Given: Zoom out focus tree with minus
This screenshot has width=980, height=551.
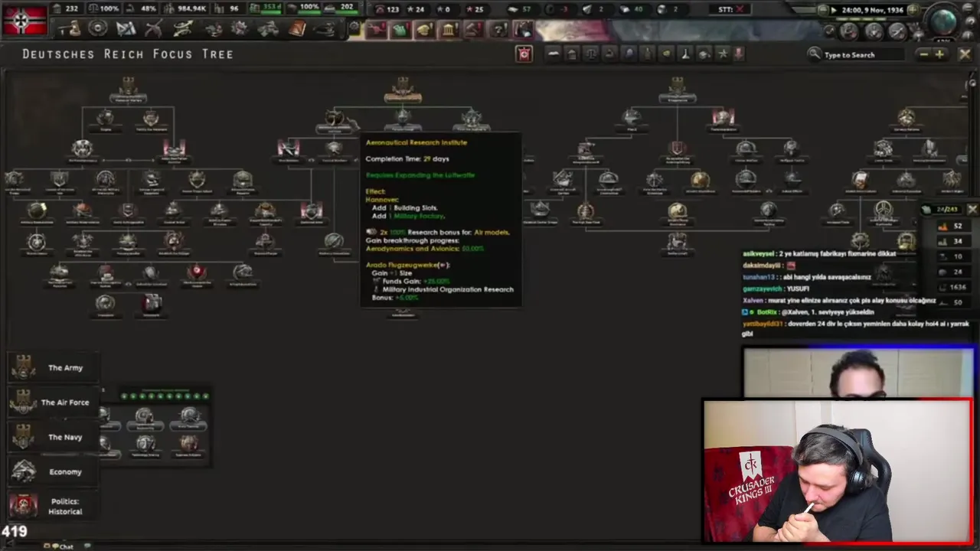Looking at the screenshot, I should pyautogui.click(x=924, y=54).
